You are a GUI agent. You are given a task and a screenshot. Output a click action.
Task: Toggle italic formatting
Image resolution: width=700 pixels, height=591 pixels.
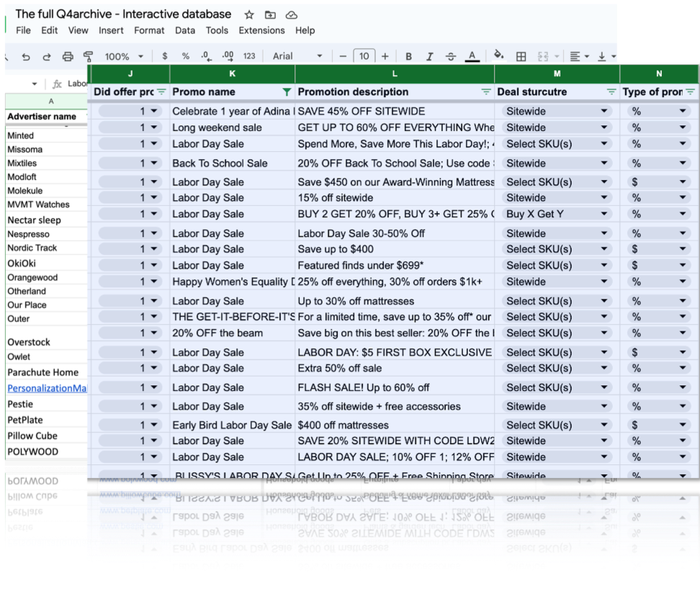tap(430, 57)
